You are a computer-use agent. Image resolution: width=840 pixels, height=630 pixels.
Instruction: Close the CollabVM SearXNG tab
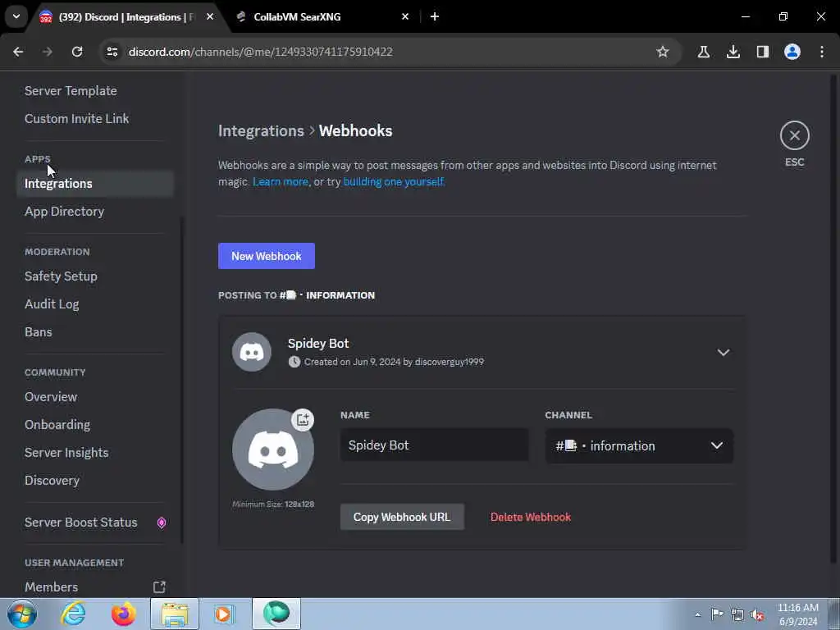point(405,16)
